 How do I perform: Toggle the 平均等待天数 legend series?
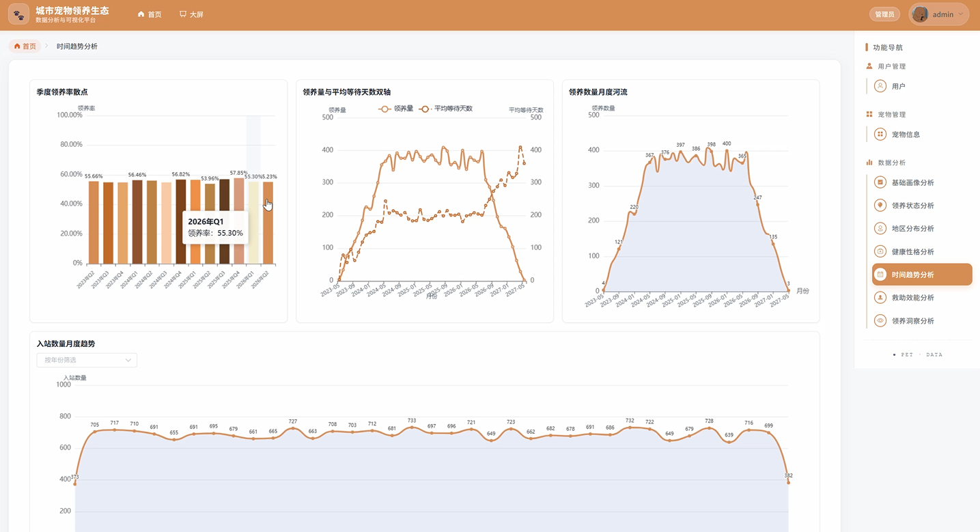click(x=446, y=109)
